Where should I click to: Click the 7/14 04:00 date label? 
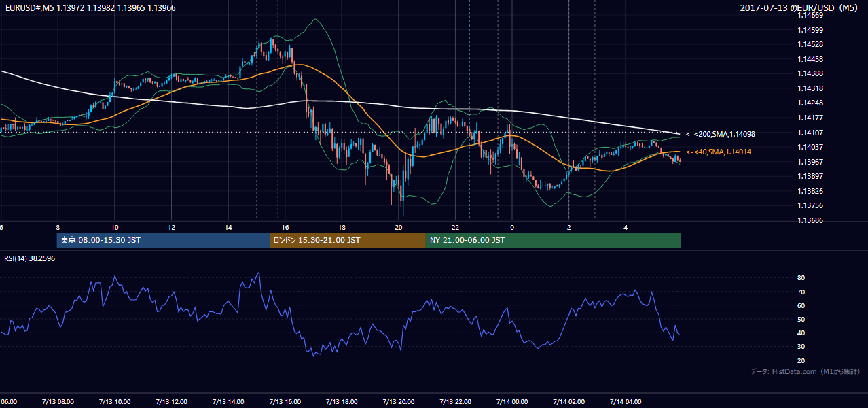pyautogui.click(x=626, y=401)
